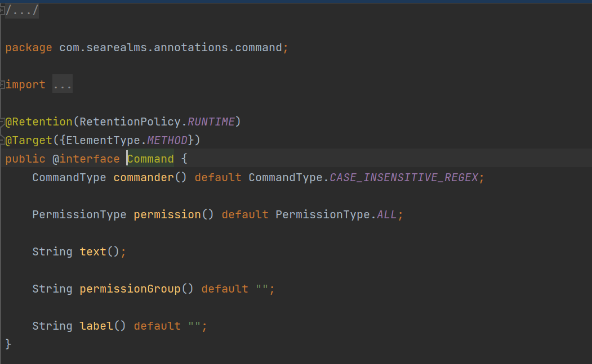Click the permissionGroup method name
Image resolution: width=592 pixels, height=364 pixels.
coord(130,289)
